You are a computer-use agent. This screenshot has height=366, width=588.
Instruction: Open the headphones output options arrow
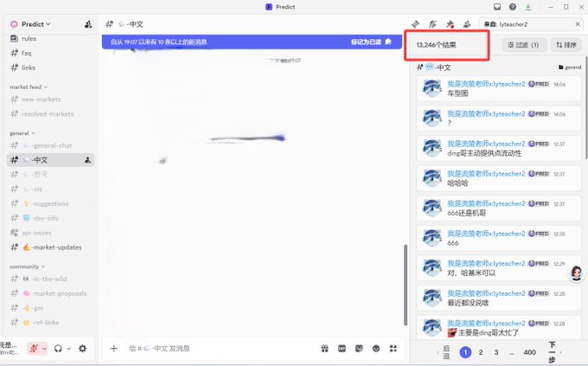(69, 349)
